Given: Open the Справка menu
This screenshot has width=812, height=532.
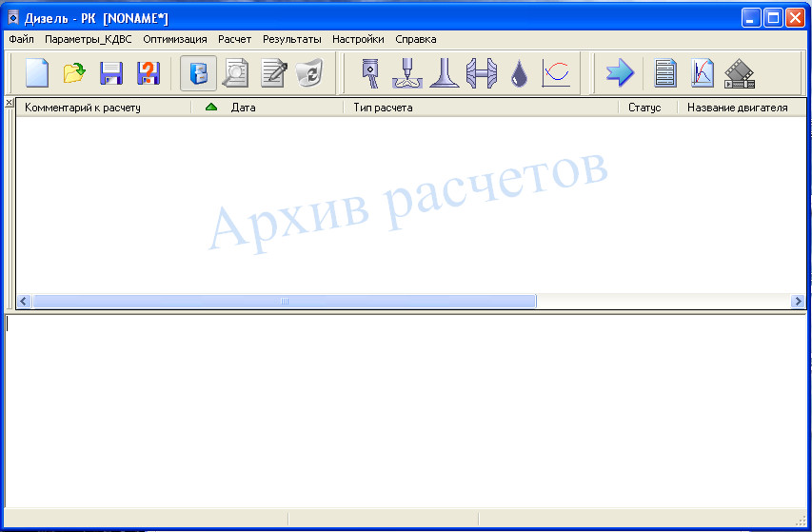Looking at the screenshot, I should 415,39.
